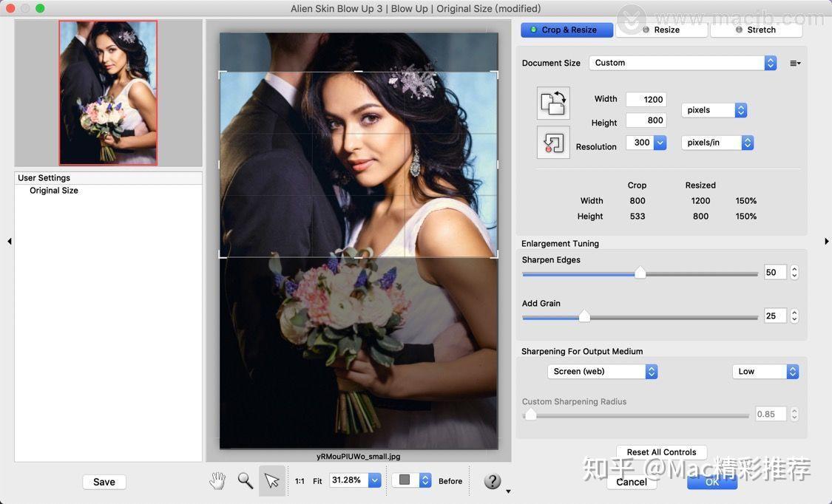
Task: Click the Sharpen Edges slider handle
Action: [640, 273]
